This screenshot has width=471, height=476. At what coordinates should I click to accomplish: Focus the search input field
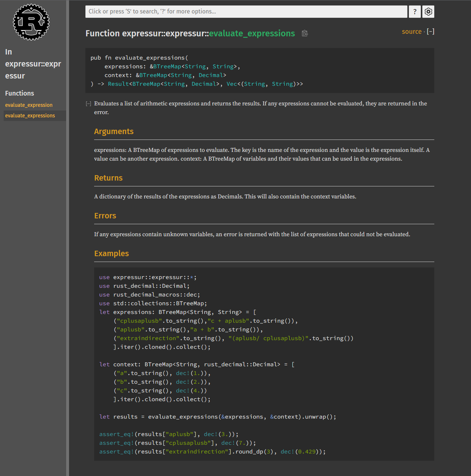click(x=246, y=11)
